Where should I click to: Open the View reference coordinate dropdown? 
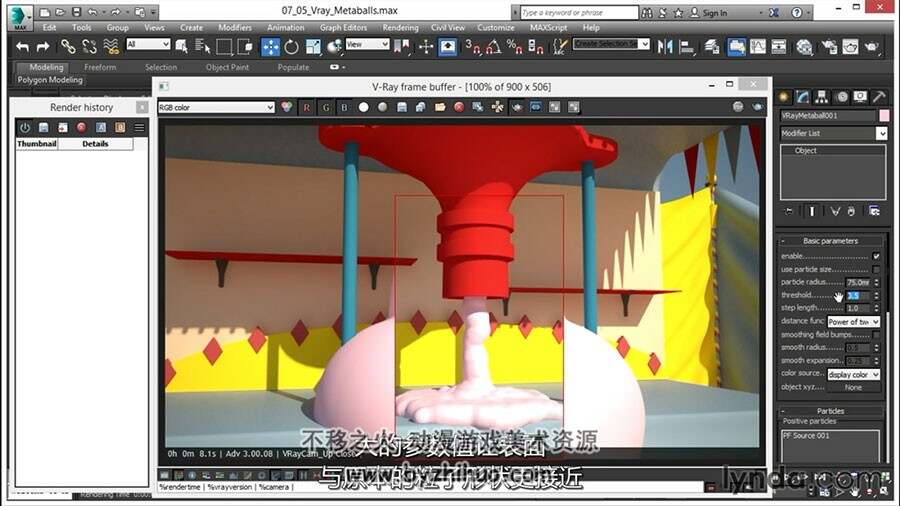coord(367,44)
